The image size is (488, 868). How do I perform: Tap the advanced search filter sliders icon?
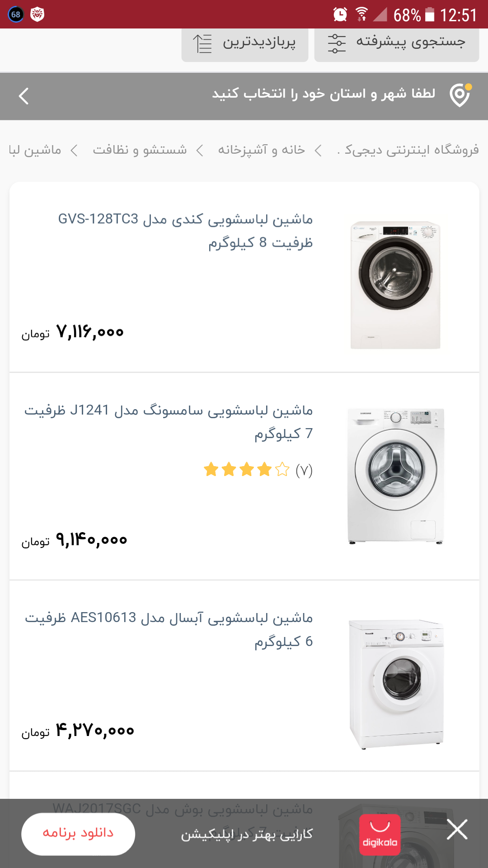(x=337, y=43)
